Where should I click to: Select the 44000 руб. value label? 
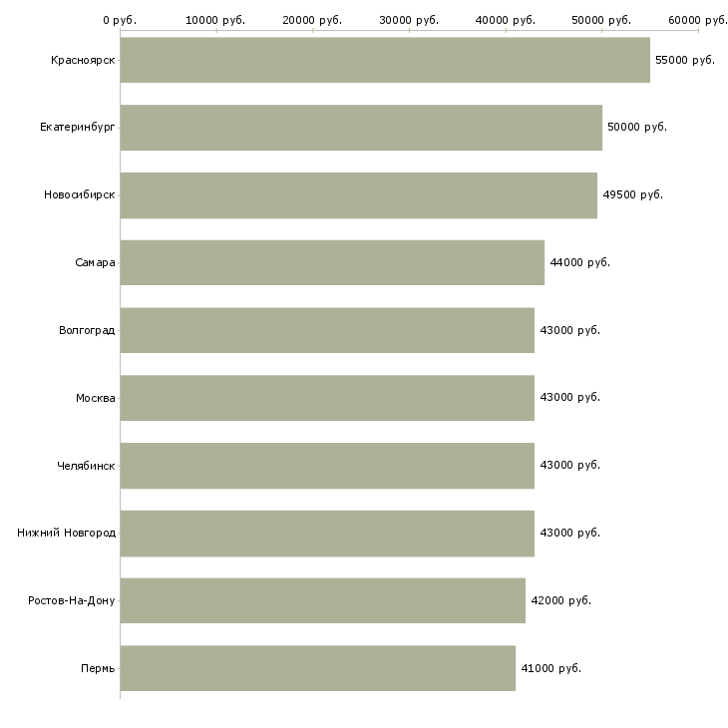pos(579,262)
